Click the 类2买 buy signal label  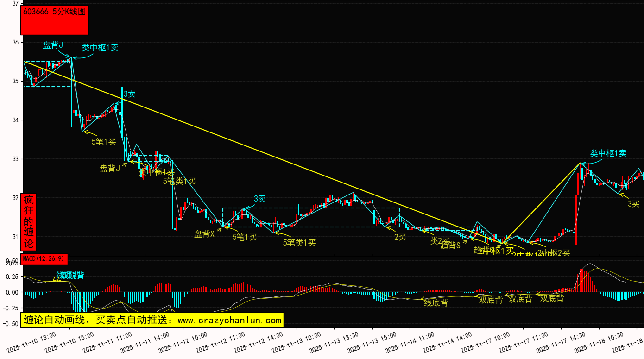[x=439, y=240]
